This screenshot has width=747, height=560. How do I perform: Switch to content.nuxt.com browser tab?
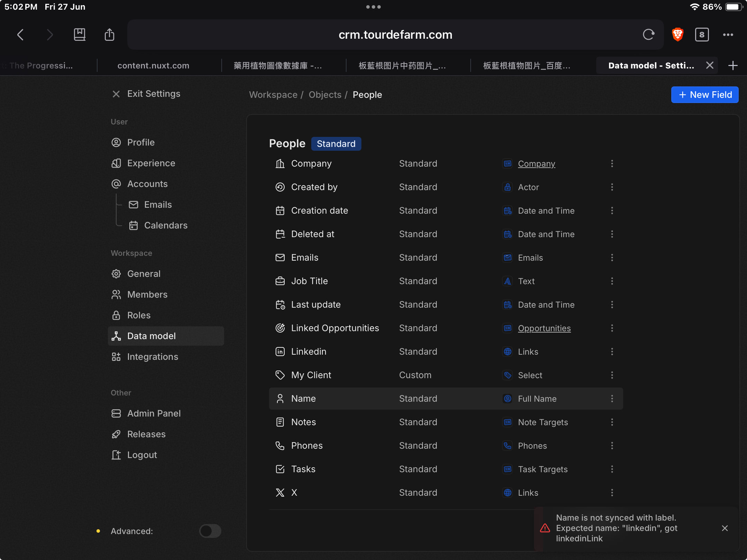pyautogui.click(x=153, y=66)
